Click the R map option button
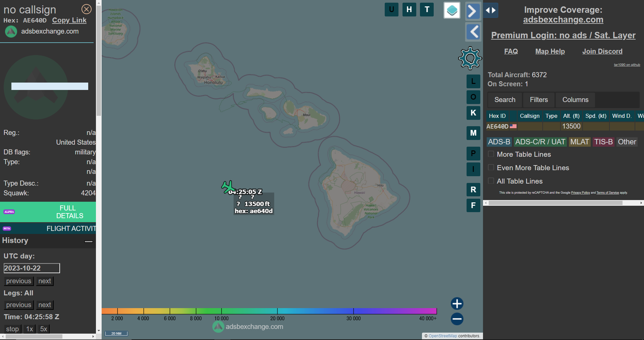Image resolution: width=644 pixels, height=340 pixels. [473, 190]
